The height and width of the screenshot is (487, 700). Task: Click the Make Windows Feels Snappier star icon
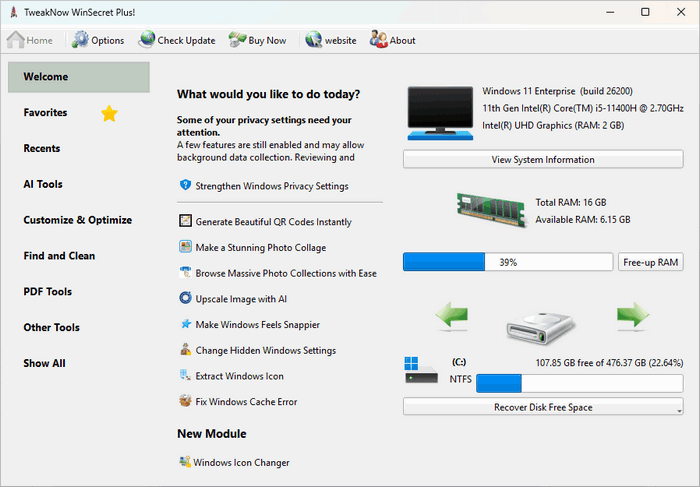click(185, 324)
